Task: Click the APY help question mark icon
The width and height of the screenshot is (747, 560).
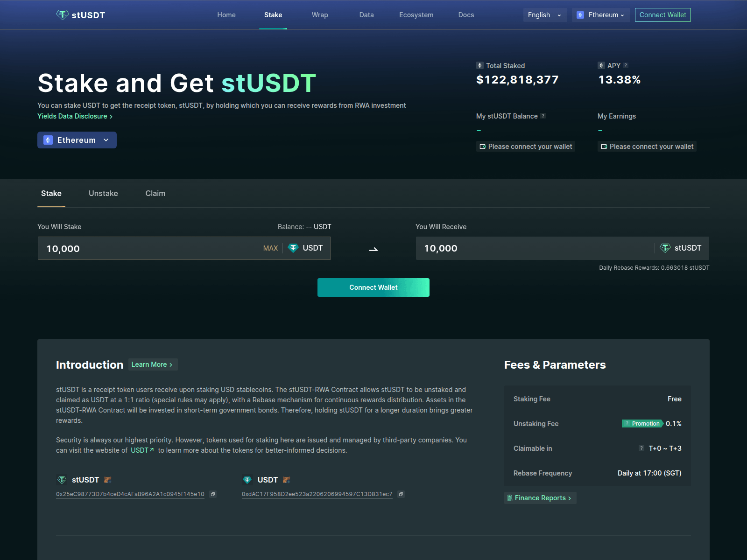Action: tap(626, 65)
